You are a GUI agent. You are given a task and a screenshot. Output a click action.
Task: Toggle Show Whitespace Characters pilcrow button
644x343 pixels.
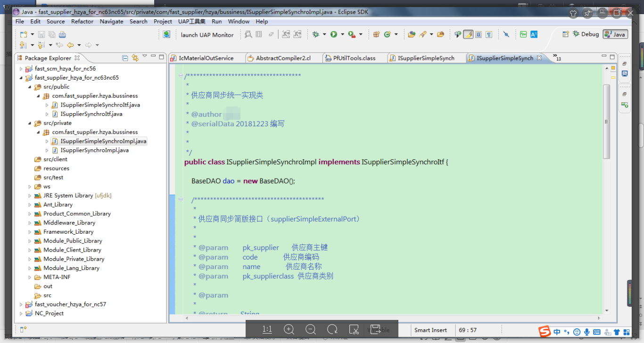tap(489, 34)
